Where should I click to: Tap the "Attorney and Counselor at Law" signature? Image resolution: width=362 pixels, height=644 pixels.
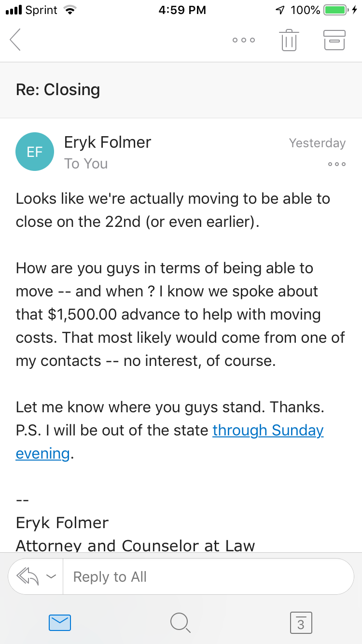(135, 546)
